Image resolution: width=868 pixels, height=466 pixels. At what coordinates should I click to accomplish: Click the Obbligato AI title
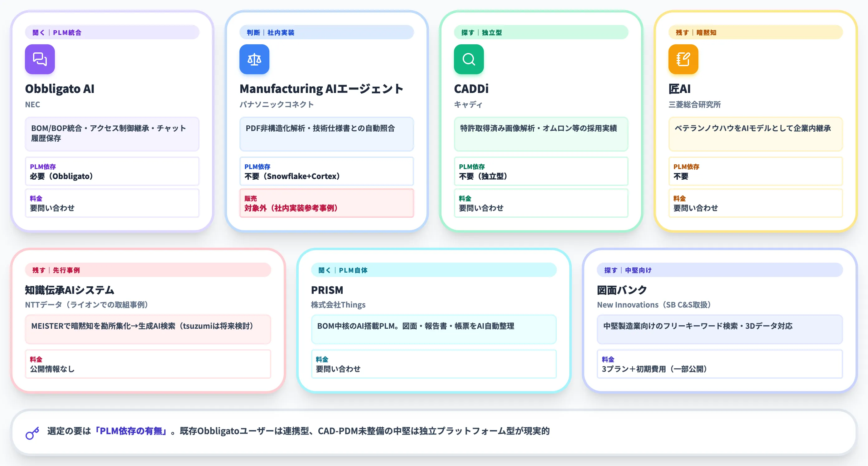click(60, 89)
